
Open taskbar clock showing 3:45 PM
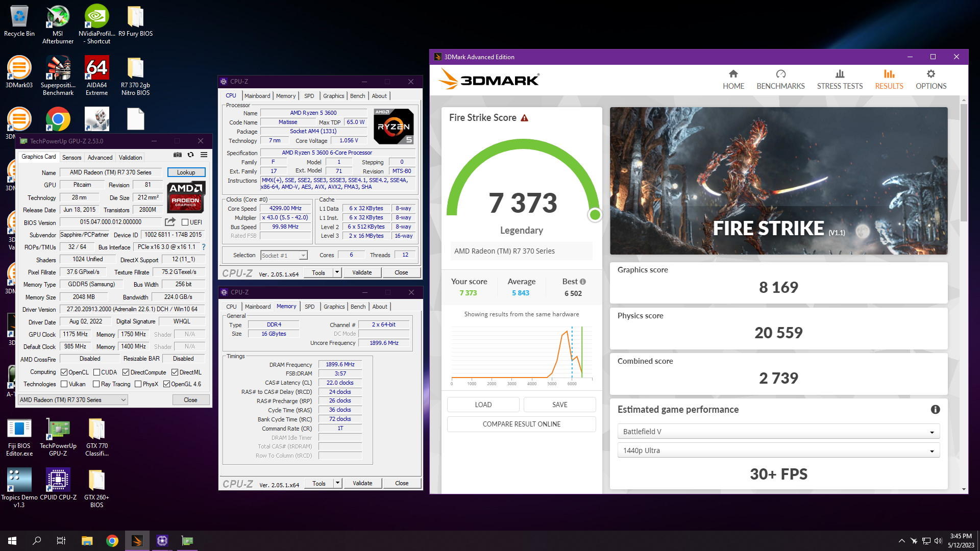pyautogui.click(x=961, y=541)
